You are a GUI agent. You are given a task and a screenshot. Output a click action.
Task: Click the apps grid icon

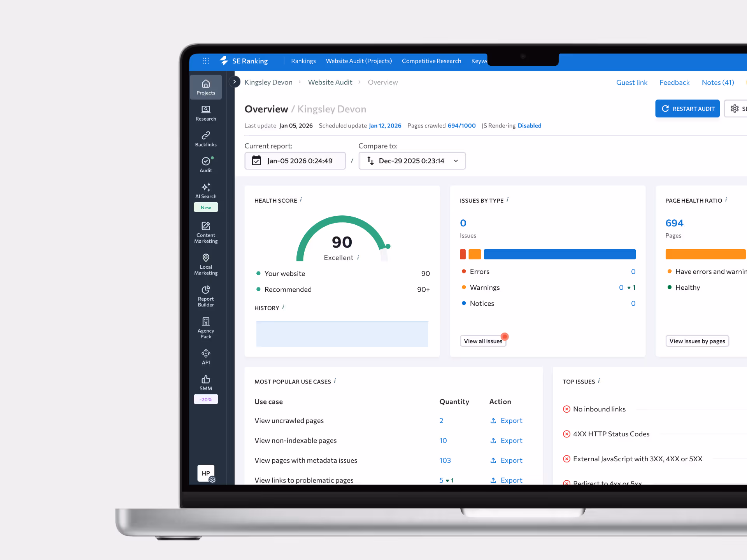click(x=205, y=61)
